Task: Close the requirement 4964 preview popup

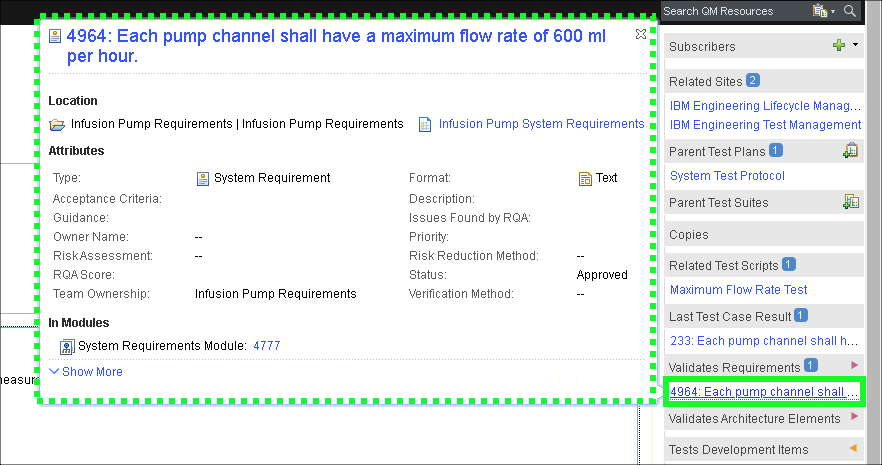Action: pos(640,34)
